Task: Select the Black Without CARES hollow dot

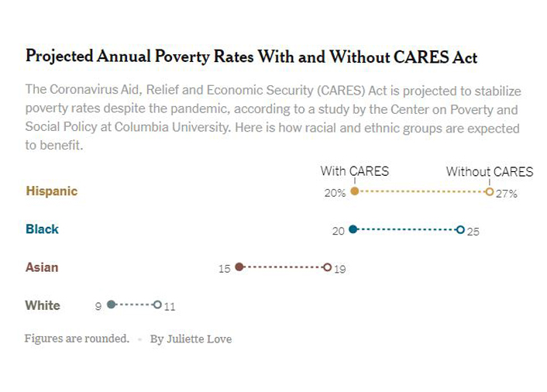Action: tap(460, 229)
